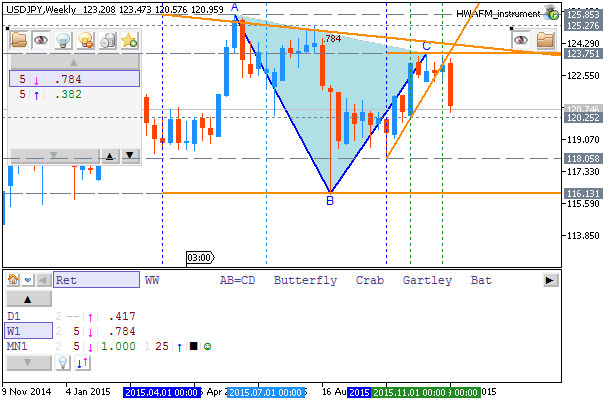Toggle the eye icon at chart top right
This screenshot has width=614, height=403.
click(x=520, y=40)
